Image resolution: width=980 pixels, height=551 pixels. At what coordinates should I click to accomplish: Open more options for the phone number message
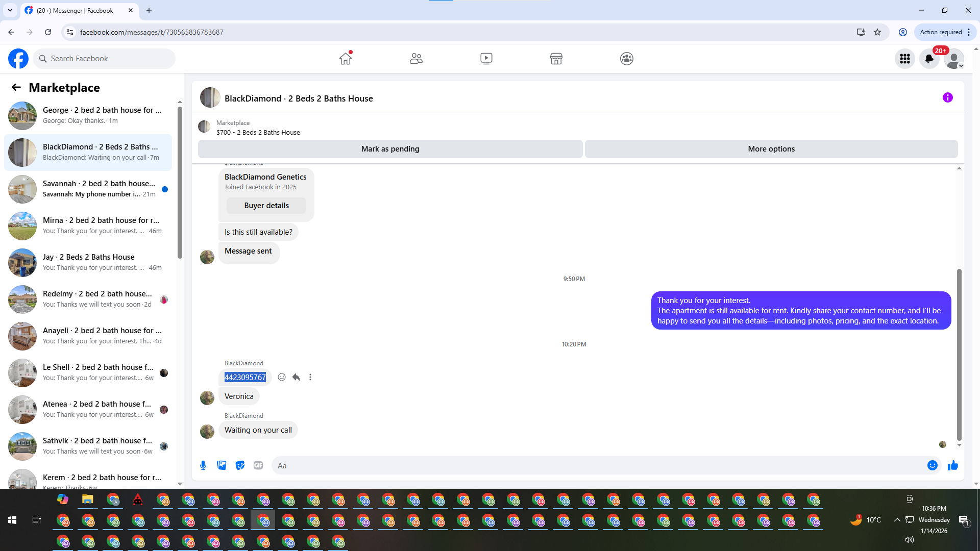(310, 377)
